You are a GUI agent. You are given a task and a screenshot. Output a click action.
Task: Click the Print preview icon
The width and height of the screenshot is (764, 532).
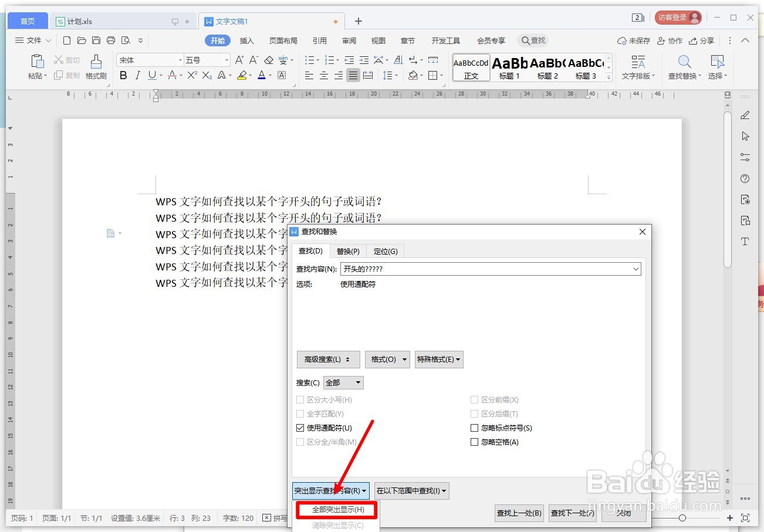click(126, 40)
